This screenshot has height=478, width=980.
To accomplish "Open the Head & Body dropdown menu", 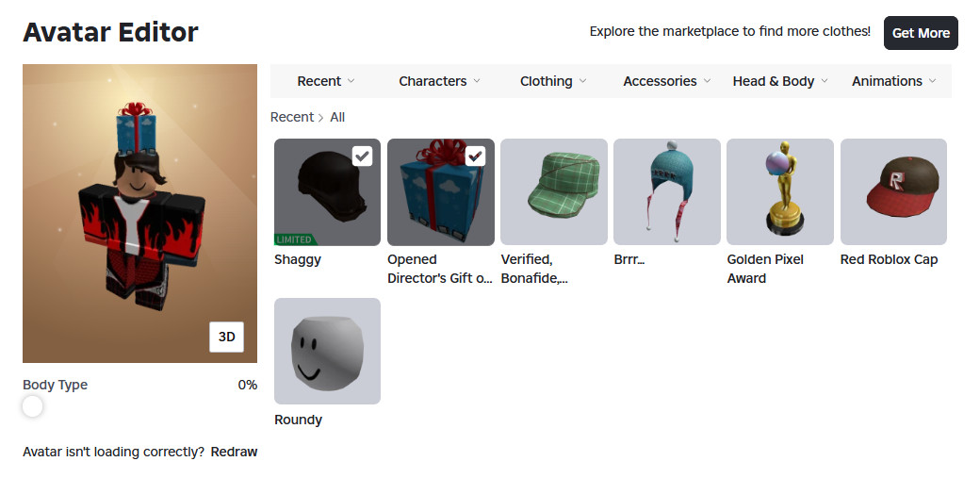I will 780,81.
